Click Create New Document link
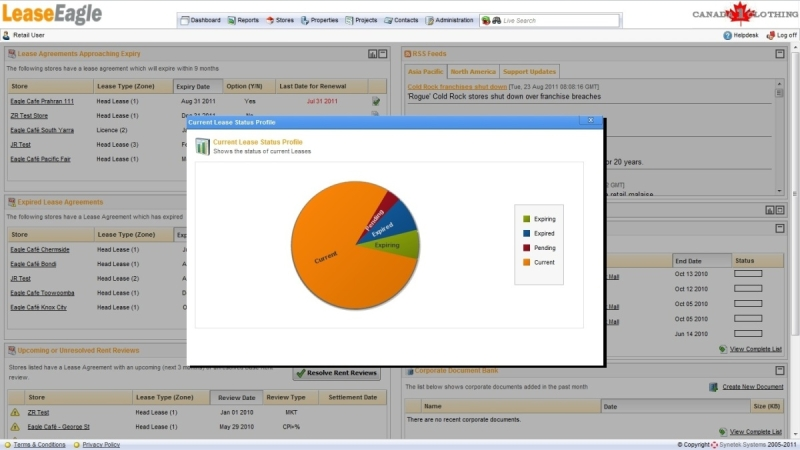The image size is (800, 450). click(753, 387)
